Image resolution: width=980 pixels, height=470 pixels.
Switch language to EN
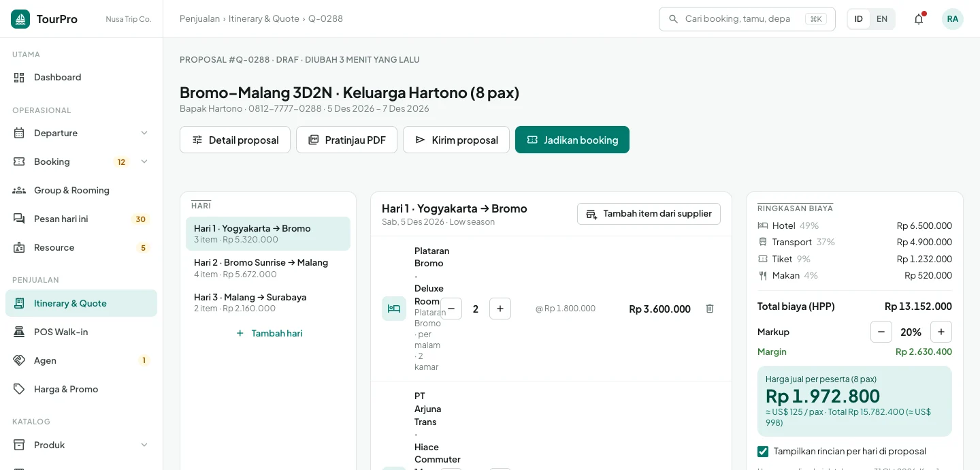pyautogui.click(x=882, y=19)
